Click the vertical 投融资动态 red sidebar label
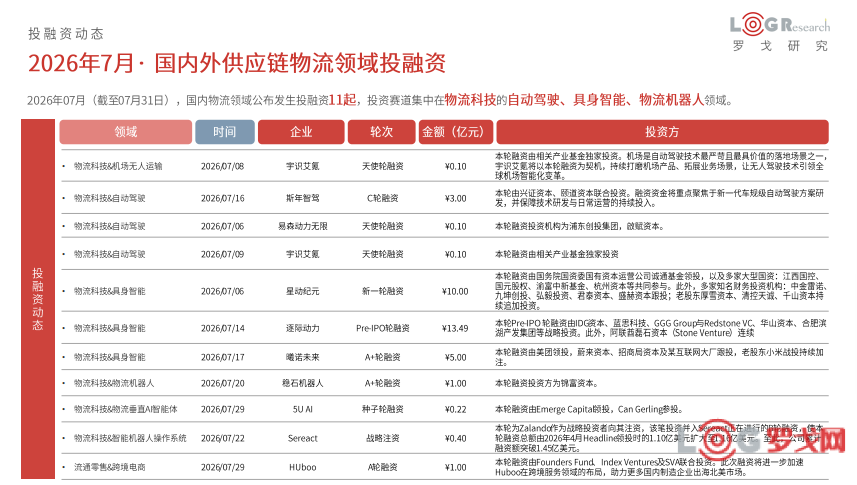 click(38, 299)
